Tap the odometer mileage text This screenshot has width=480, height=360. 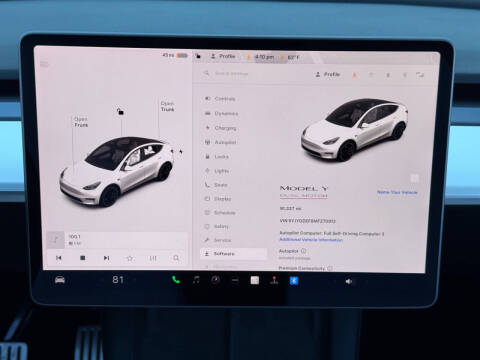pos(290,208)
